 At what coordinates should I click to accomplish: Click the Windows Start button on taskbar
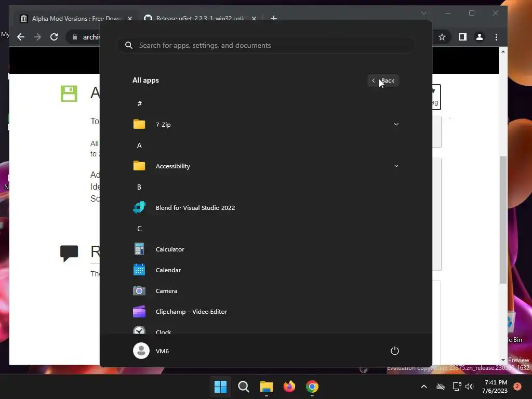220,387
